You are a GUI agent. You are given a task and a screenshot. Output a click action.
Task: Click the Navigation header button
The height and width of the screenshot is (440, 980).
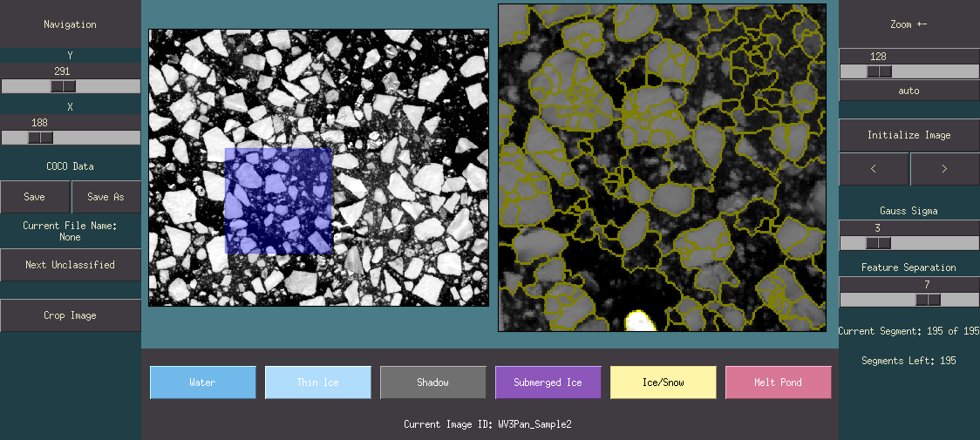70,24
